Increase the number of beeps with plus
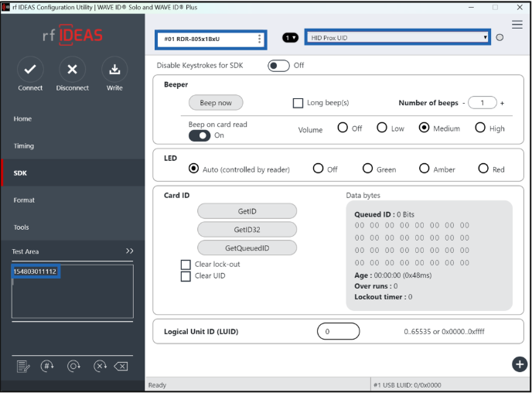532x393 pixels. click(x=503, y=103)
